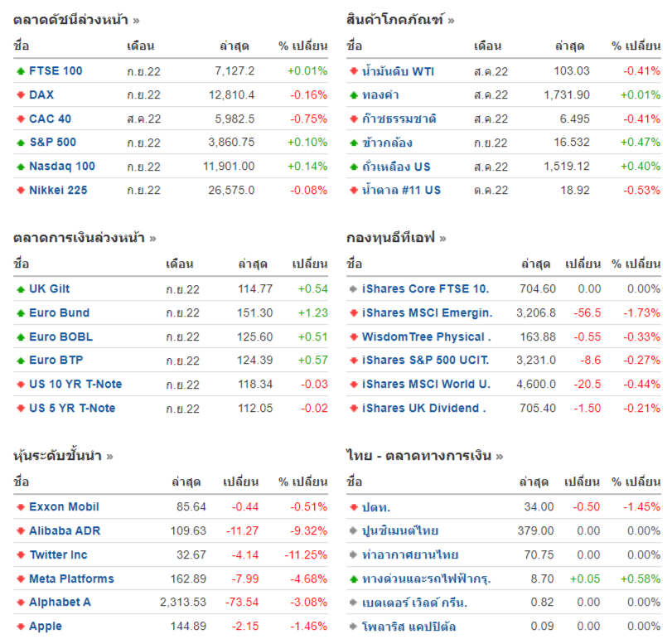672x639 pixels.
Task: Click green up arrow beside ทางด่วนและรถไฟฟ้ากรุ.
Action: pyautogui.click(x=354, y=579)
